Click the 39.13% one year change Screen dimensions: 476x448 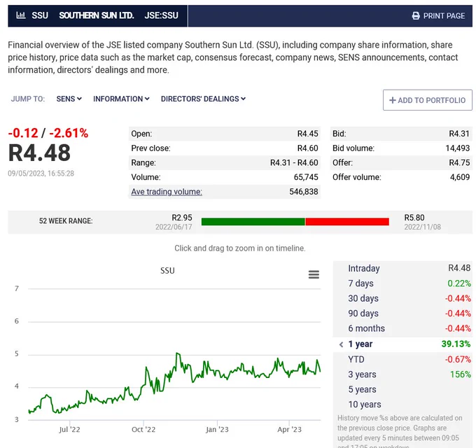coord(456,344)
